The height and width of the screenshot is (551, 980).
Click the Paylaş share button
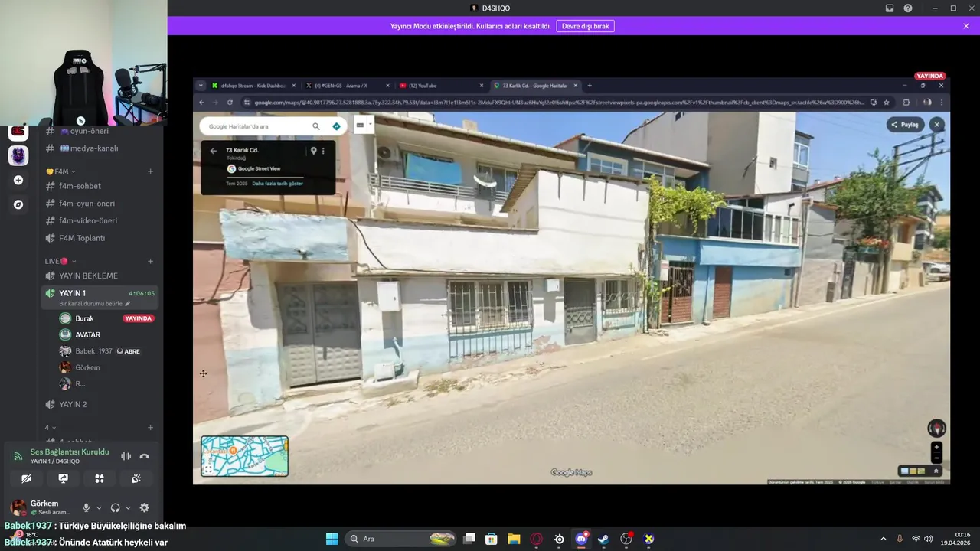pos(905,124)
